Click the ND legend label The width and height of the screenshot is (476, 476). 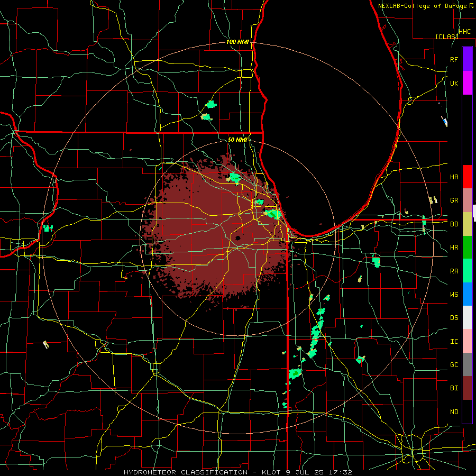pos(454,411)
